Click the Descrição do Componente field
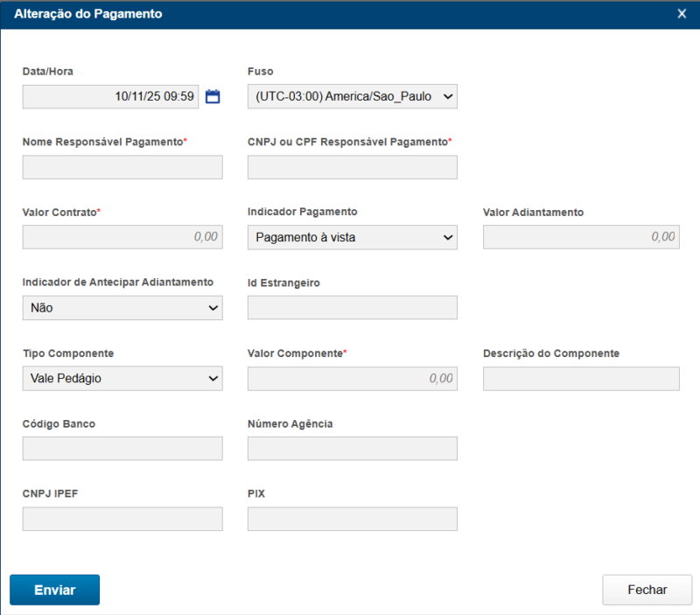This screenshot has width=700, height=615. tap(581, 379)
